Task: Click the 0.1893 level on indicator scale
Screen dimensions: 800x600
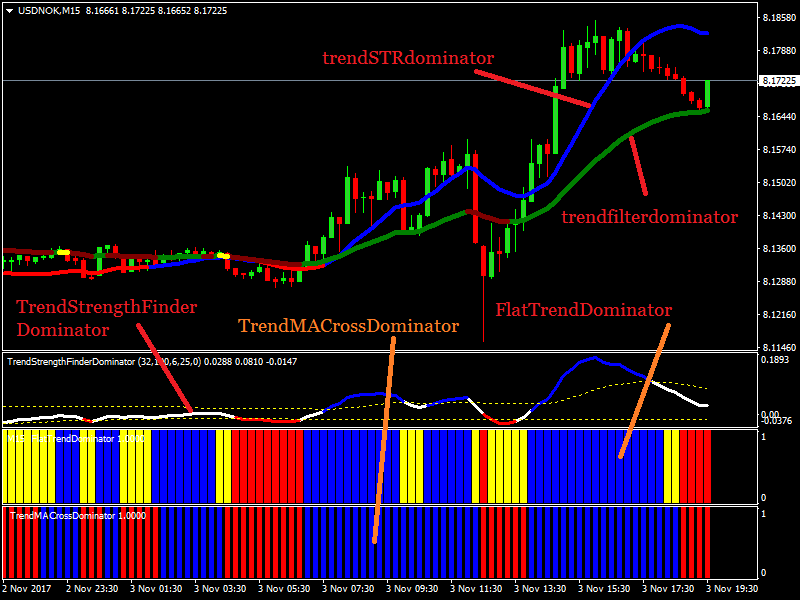Action: [x=774, y=359]
